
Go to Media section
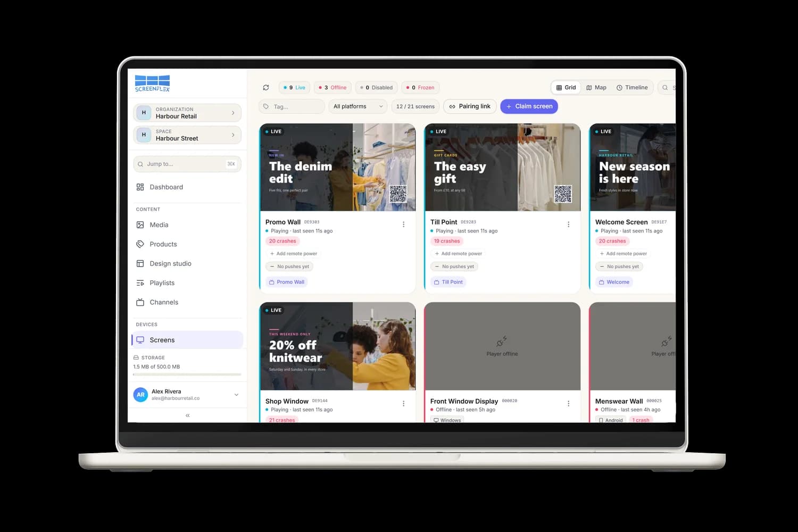(x=187, y=225)
